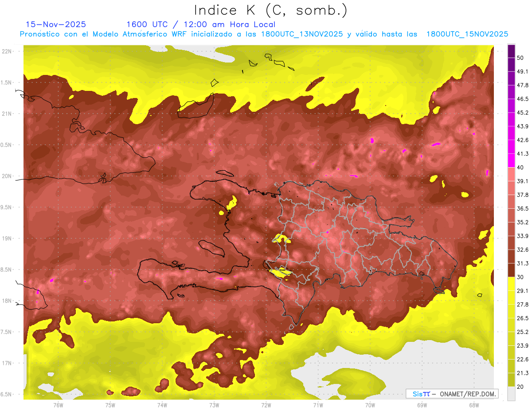Click the colorbar label "27.8"
532x411 pixels.
pyautogui.click(x=523, y=305)
